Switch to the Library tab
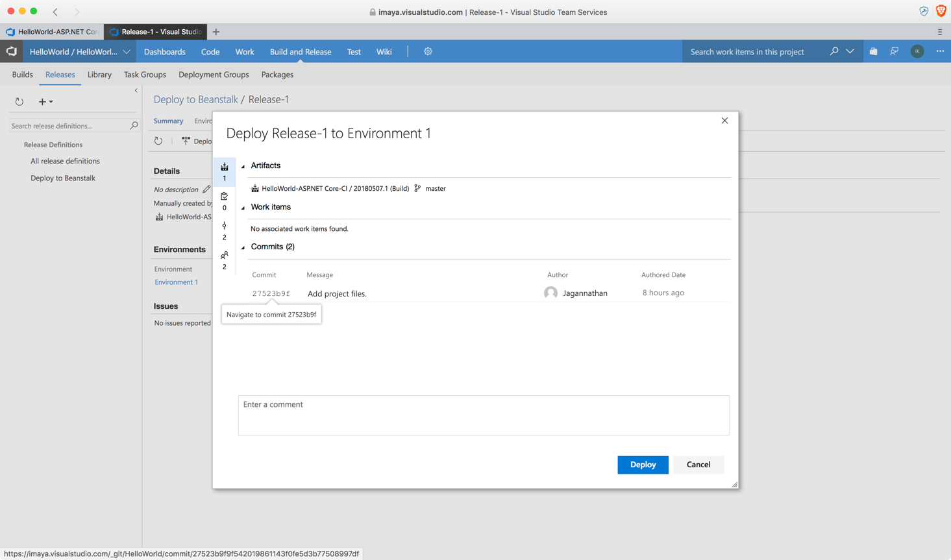 tap(99, 75)
